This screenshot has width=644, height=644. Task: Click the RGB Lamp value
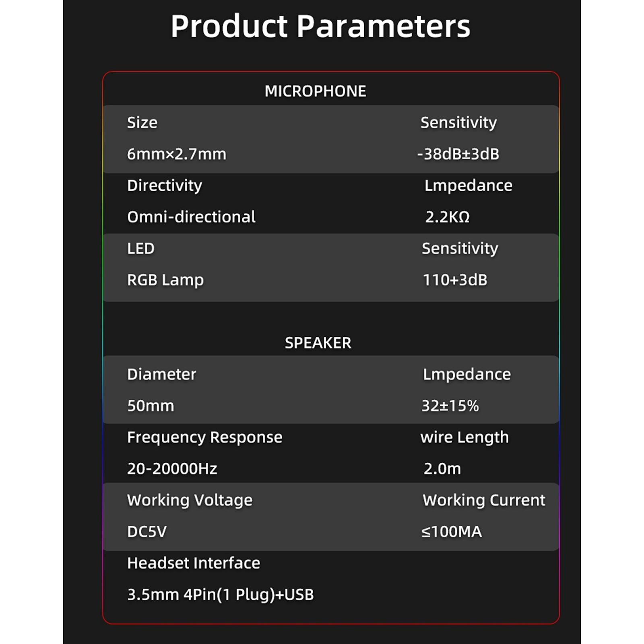[x=165, y=280]
